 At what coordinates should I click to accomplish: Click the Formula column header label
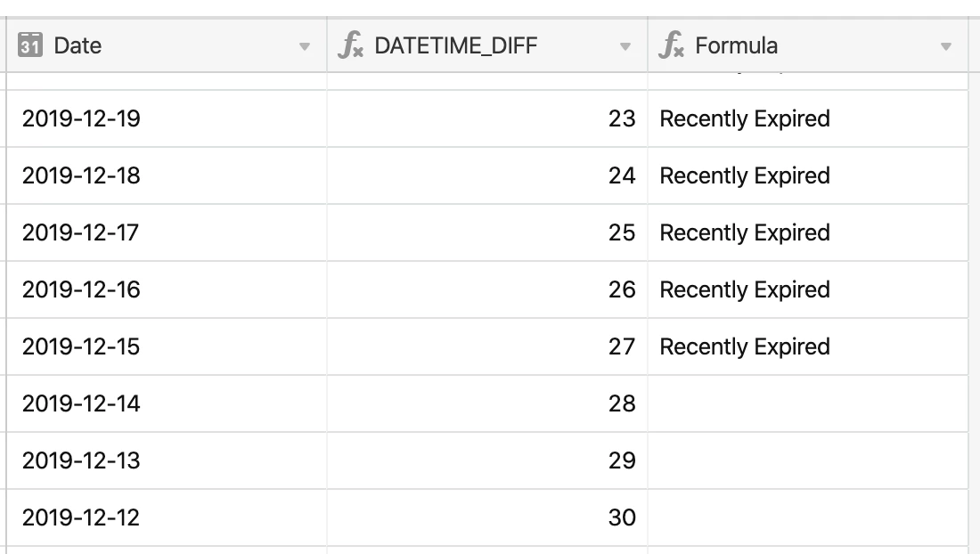tap(736, 45)
